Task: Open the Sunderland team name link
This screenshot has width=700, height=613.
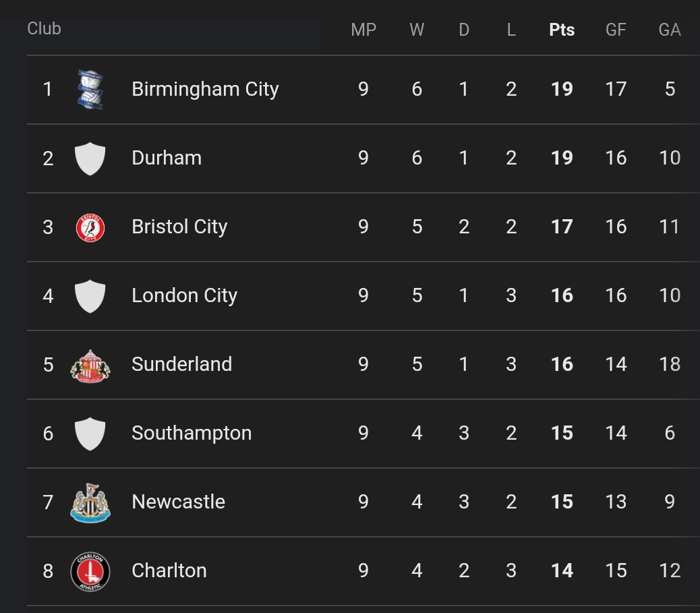Action: 181,364
